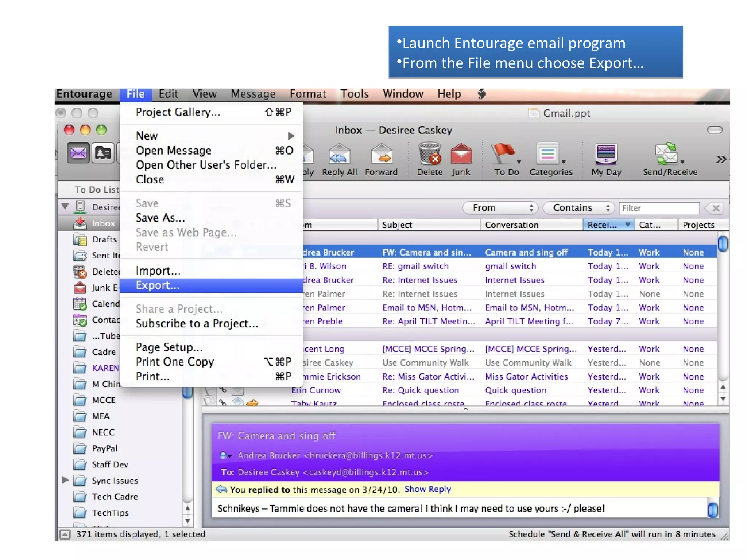Open the Help menu
The width and height of the screenshot is (747, 560).
point(449,94)
